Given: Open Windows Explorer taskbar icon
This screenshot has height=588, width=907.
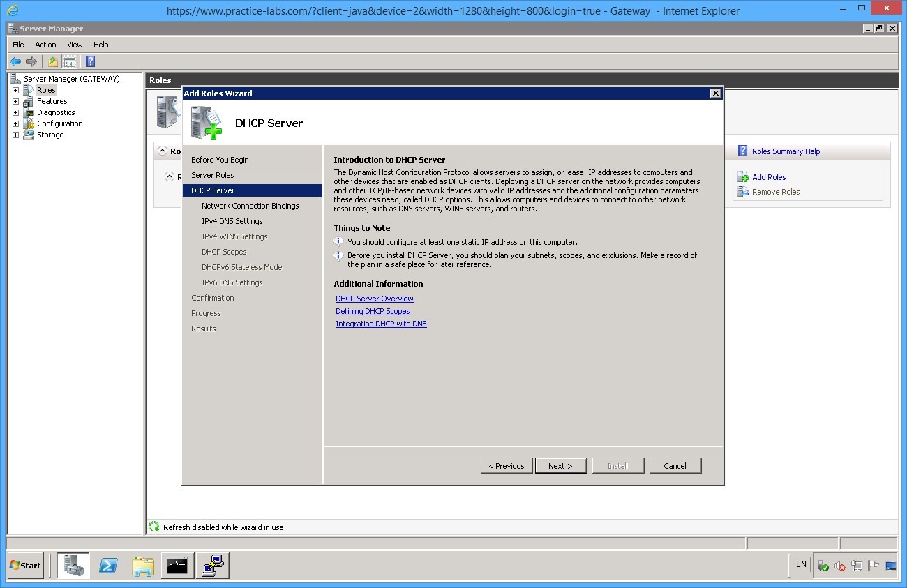Looking at the screenshot, I should [x=143, y=566].
